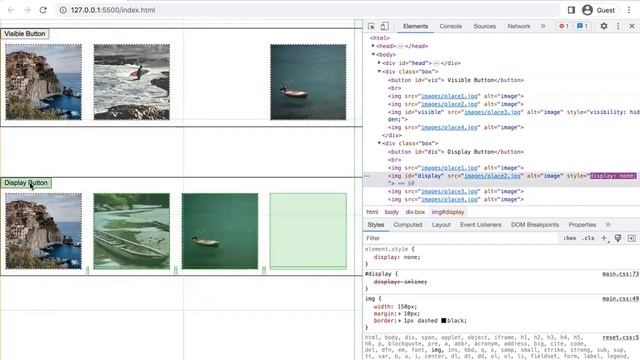Switch to the Console tab
The height and width of the screenshot is (360, 640).
(x=451, y=26)
